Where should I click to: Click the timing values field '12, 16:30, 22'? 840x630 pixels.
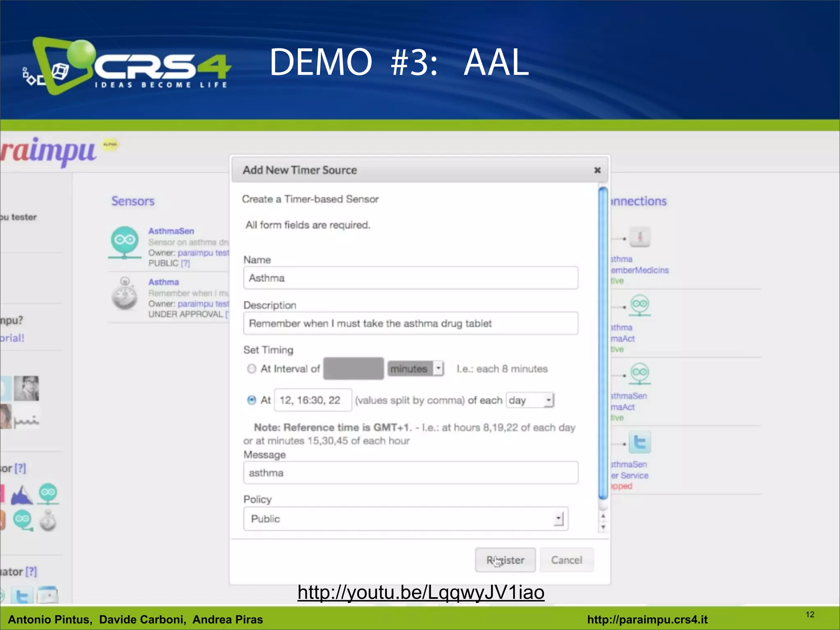pyautogui.click(x=313, y=400)
